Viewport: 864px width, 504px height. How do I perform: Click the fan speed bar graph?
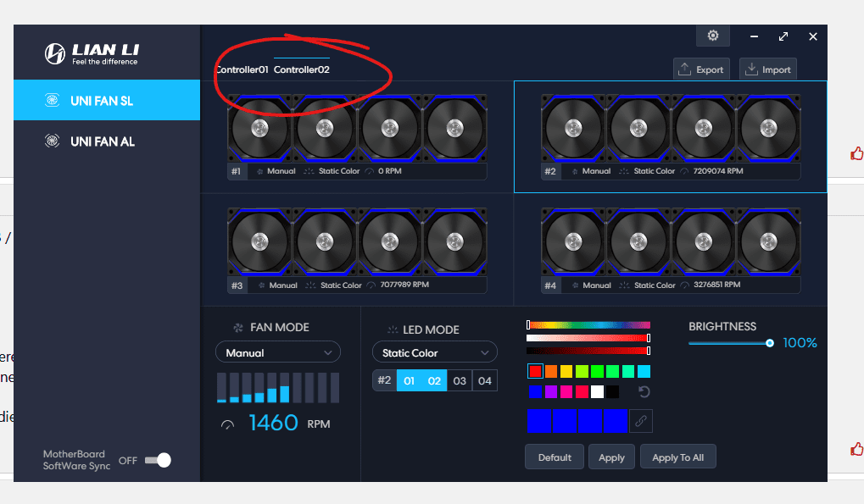(x=278, y=388)
